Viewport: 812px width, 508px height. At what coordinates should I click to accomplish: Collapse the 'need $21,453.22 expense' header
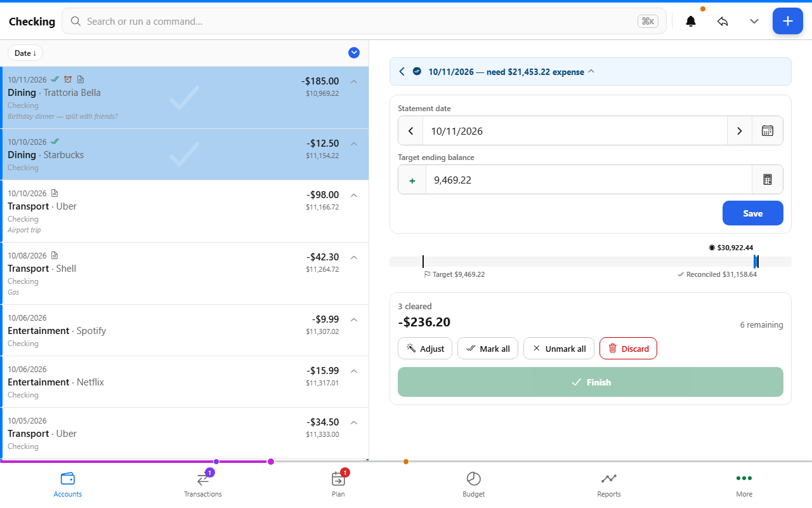coord(591,71)
